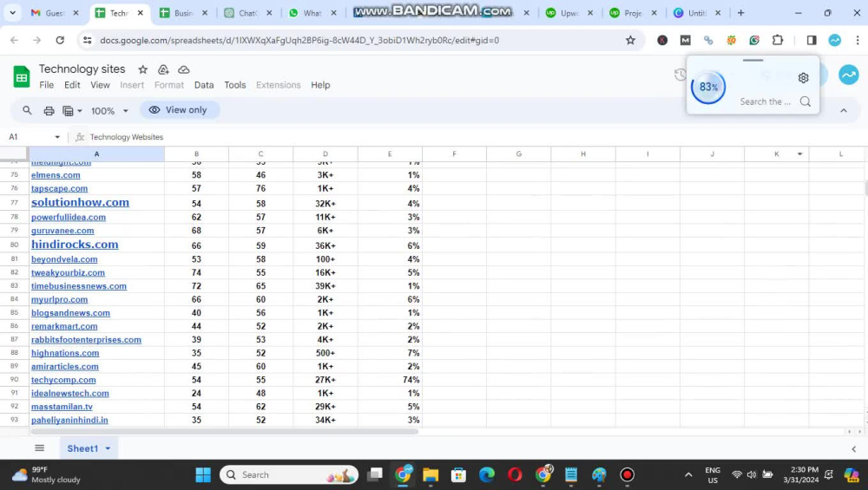The image size is (868, 490).
Task: Click the 83% circular progress indicator
Action: pos(708,87)
